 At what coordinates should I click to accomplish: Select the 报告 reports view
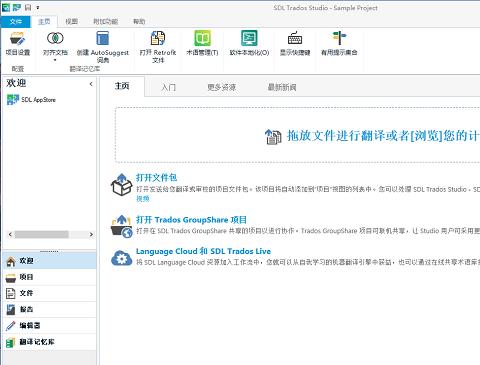tap(49, 309)
